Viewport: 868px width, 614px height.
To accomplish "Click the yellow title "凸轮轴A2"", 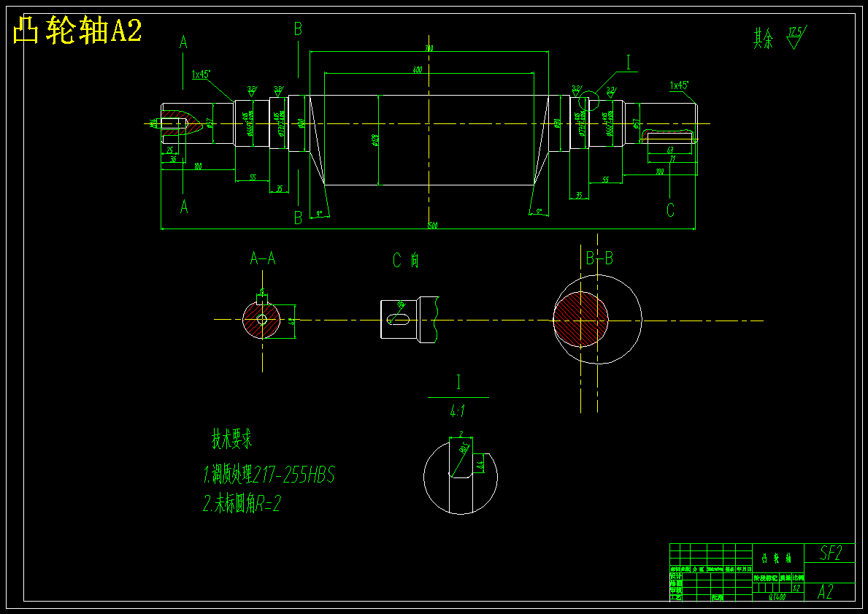I will tap(77, 31).
